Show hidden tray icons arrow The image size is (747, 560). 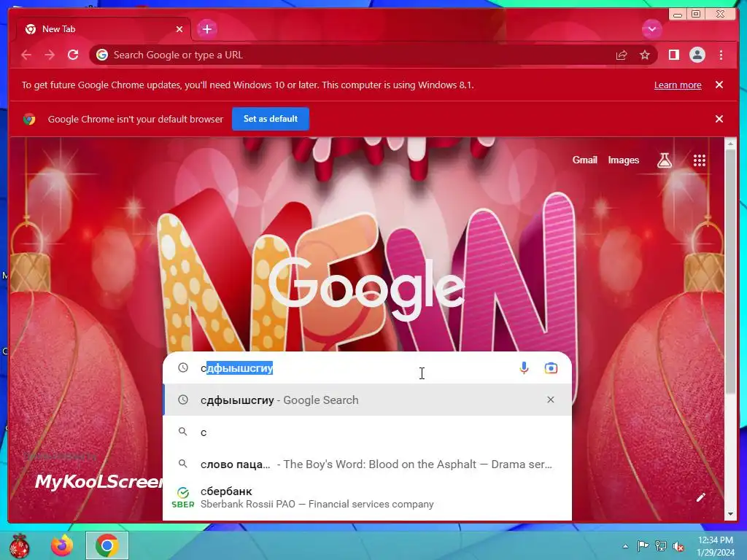(625, 546)
